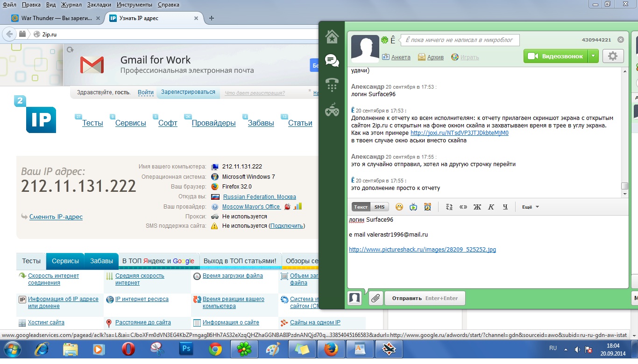This screenshot has height=364, width=638.
Task: Click the Войти login link
Action: 146,92
